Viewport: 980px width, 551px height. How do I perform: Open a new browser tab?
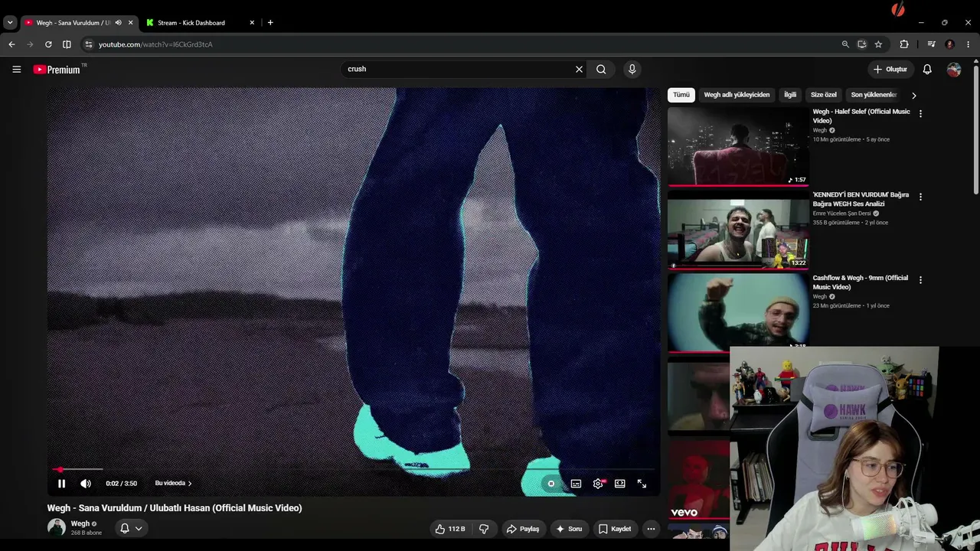[270, 23]
